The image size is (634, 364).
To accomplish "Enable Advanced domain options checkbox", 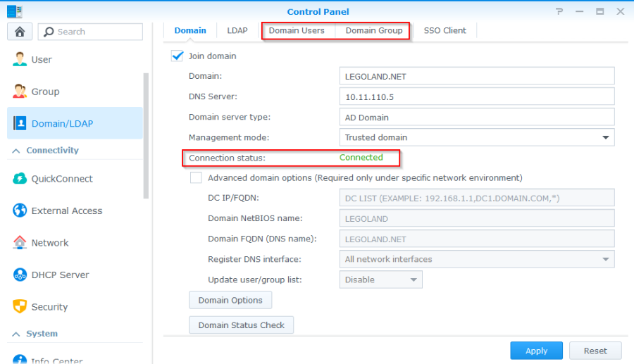I will pos(196,178).
